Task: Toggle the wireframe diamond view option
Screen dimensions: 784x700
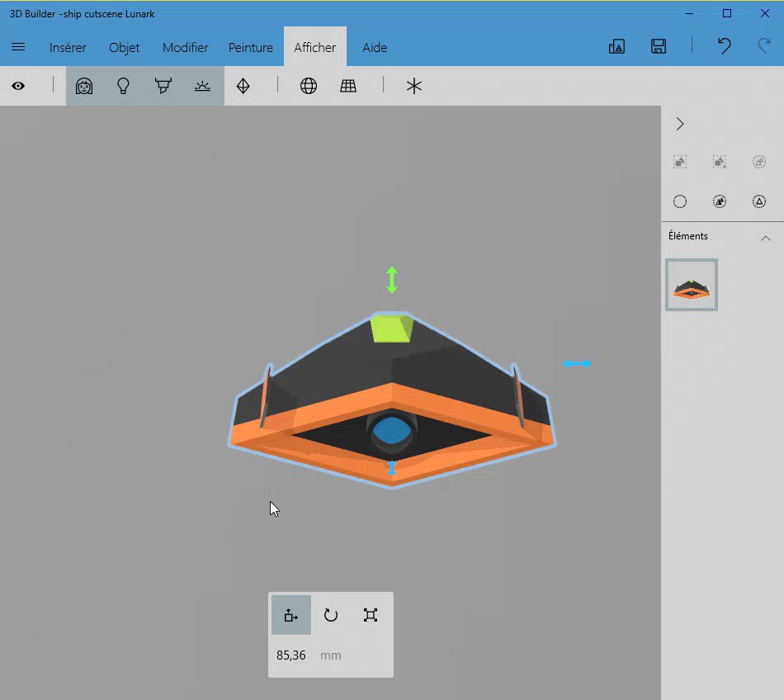Action: pyautogui.click(x=243, y=86)
